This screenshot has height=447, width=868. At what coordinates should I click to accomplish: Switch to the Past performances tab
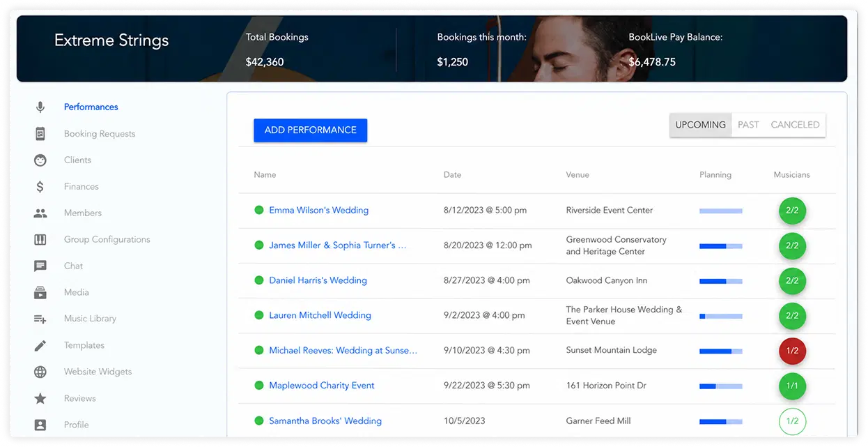[x=748, y=125]
